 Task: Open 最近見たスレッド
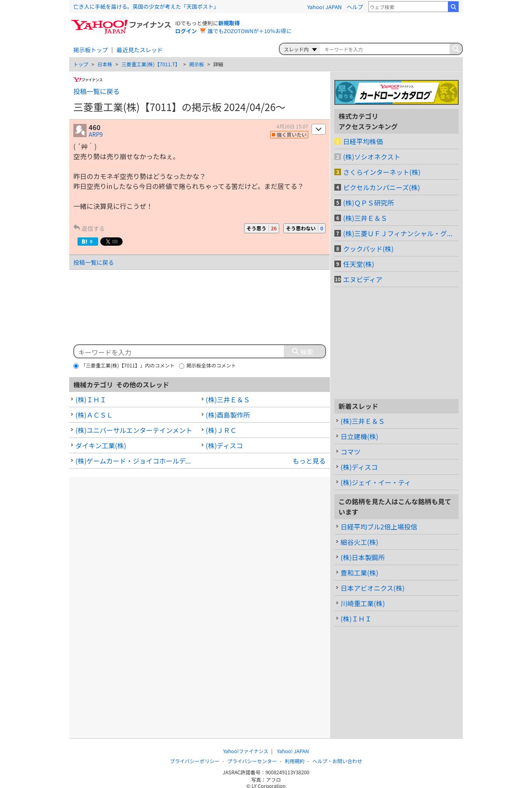139,50
